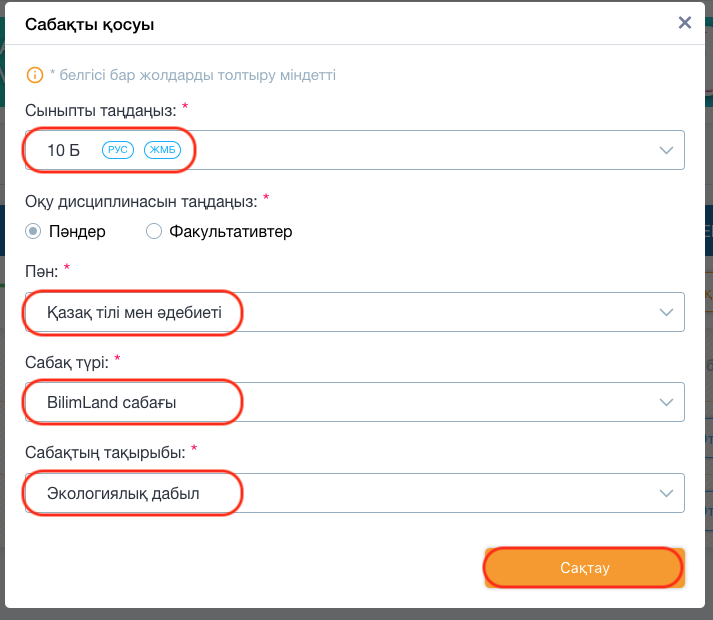This screenshot has height=620, width=713.
Task: Close the Сабақты қосуы dialog
Action: 684,22
